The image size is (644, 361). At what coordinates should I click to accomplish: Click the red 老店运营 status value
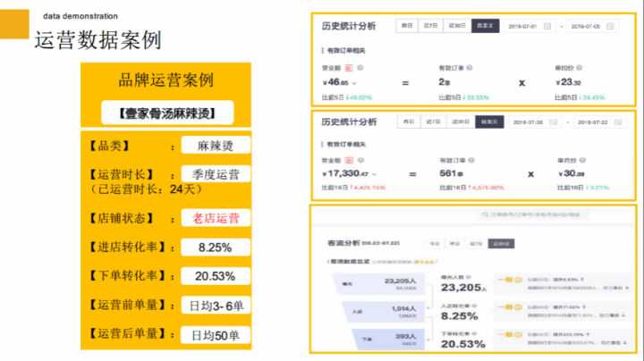point(216,218)
